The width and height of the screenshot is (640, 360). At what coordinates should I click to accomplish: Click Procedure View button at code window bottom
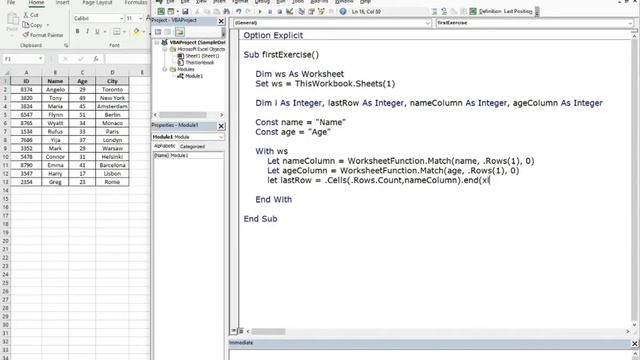tap(234, 331)
